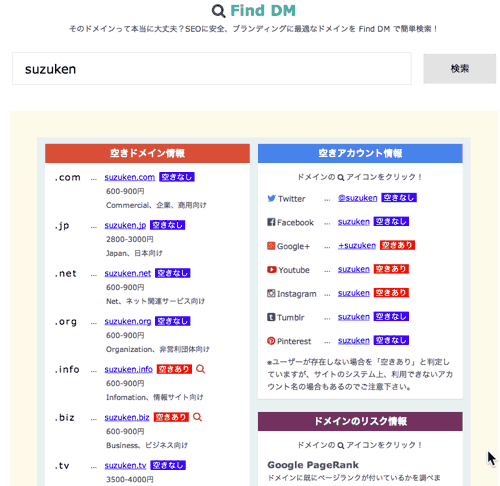Click the 空きなし badge in Pinterest row
Viewport: 500px width, 486px height.
pyautogui.click(x=391, y=340)
